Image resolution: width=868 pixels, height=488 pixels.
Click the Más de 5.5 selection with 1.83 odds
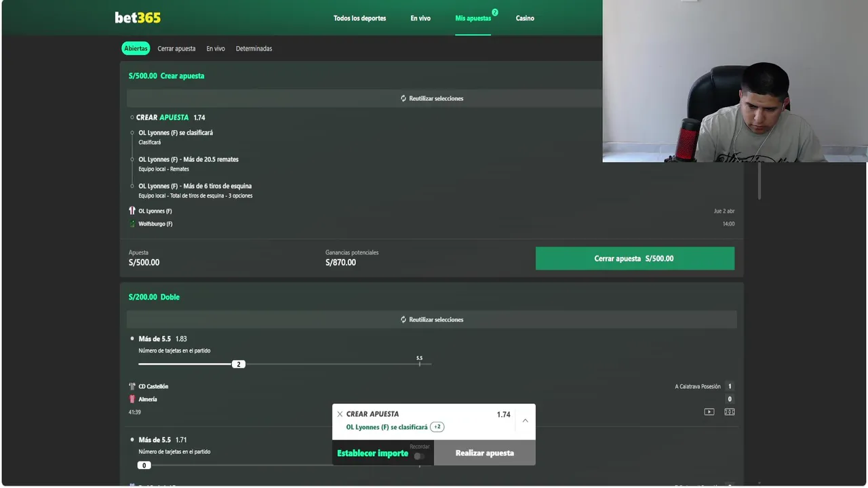tap(163, 339)
